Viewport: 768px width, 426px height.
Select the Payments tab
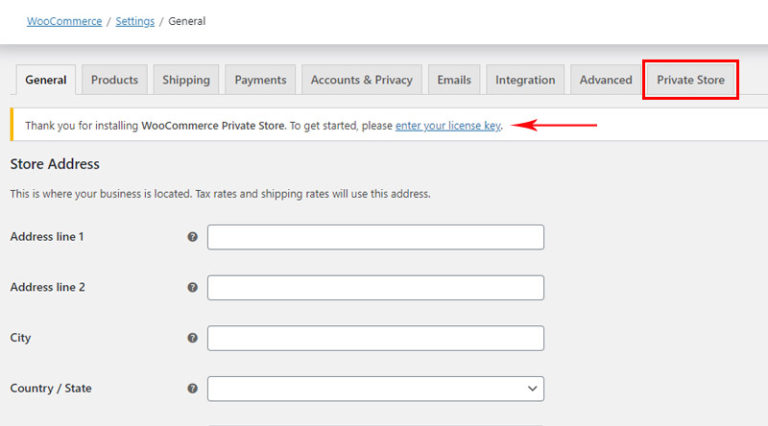click(x=260, y=80)
